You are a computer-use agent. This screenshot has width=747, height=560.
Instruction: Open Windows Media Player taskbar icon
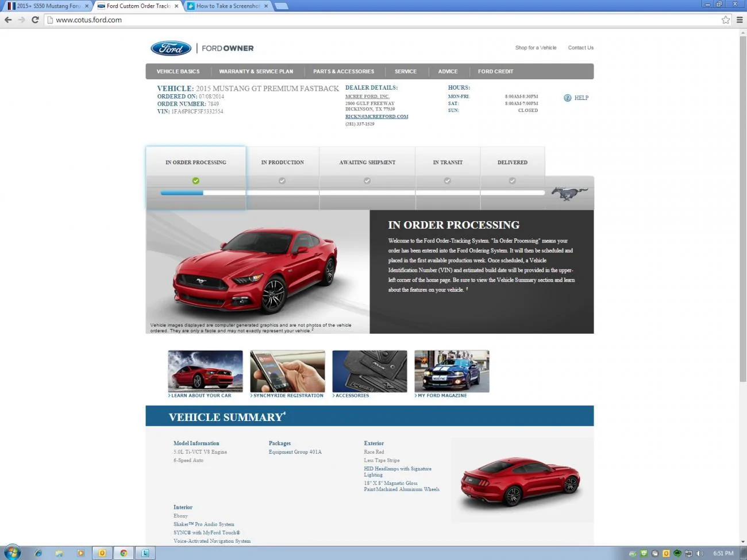click(80, 553)
